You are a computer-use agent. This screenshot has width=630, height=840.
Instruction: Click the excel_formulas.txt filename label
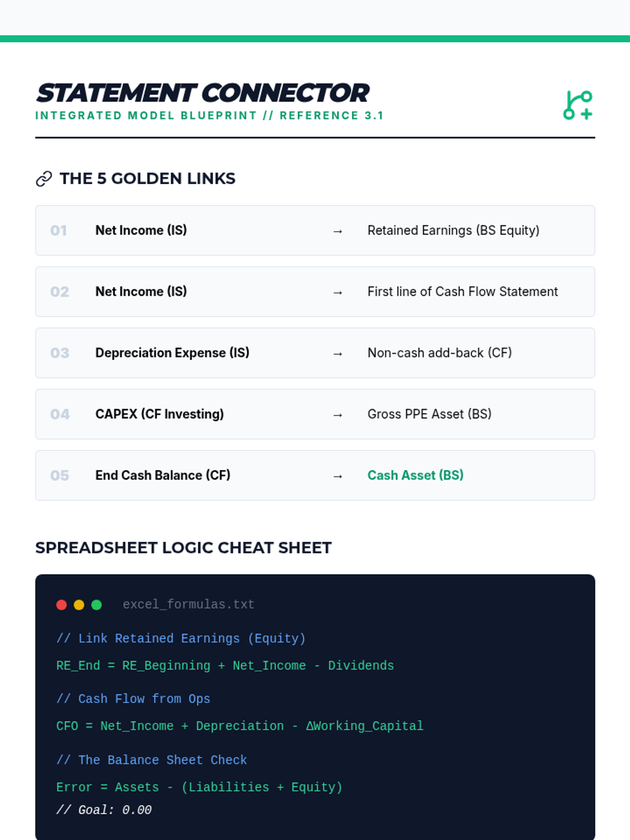[188, 604]
